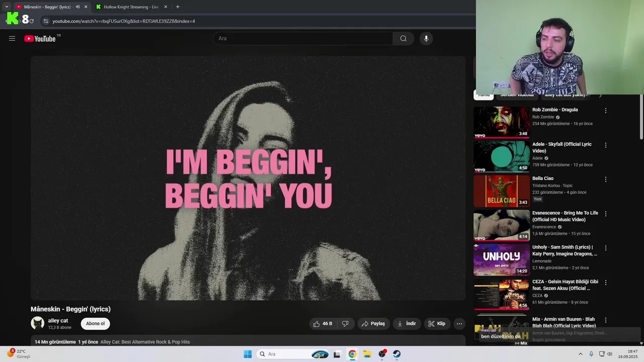Open options menu for Evanescence - Bring Me To Life
This screenshot has width=644, height=362.
pos(606,214)
